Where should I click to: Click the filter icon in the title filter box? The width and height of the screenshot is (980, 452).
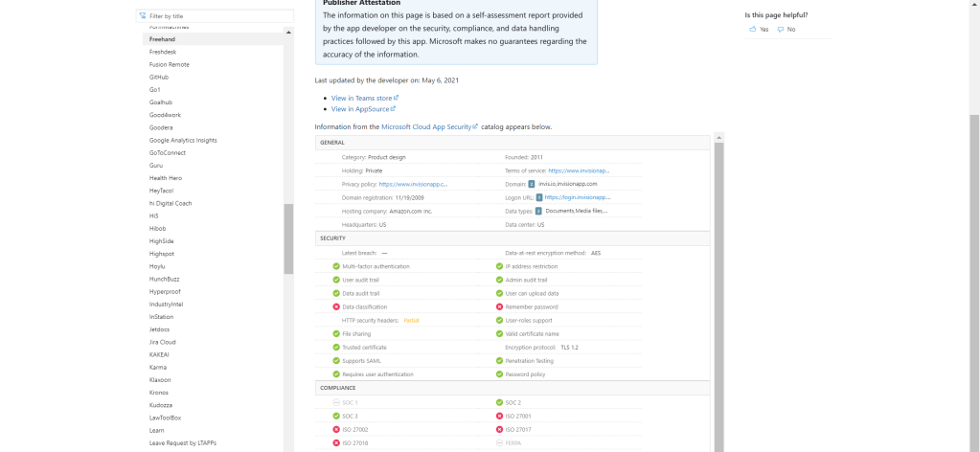(143, 16)
